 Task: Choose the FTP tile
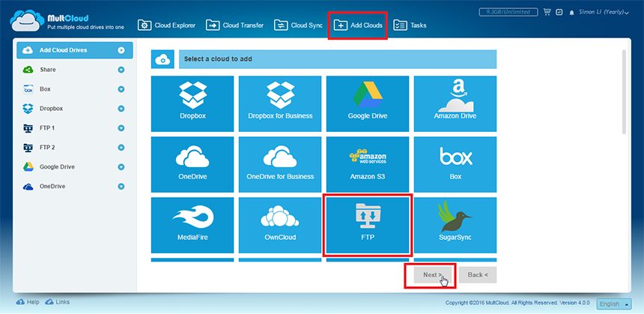368,226
